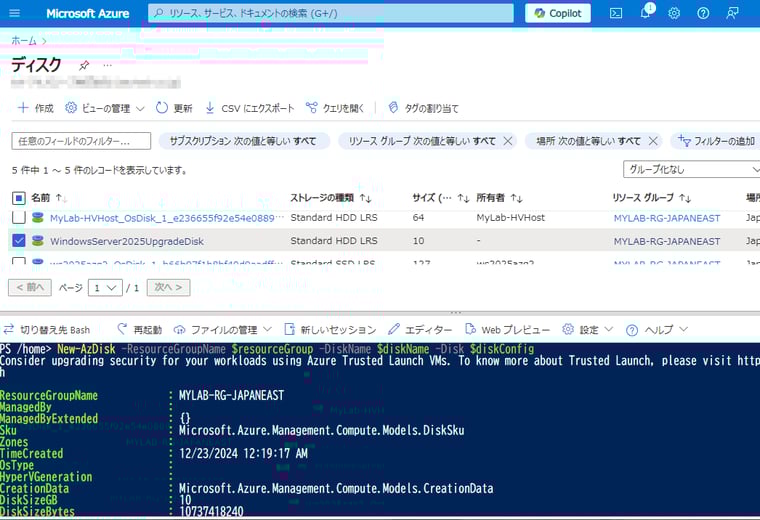Switch shell via 切り替え先 Bash
This screenshot has width=760, height=520.
click(x=47, y=330)
